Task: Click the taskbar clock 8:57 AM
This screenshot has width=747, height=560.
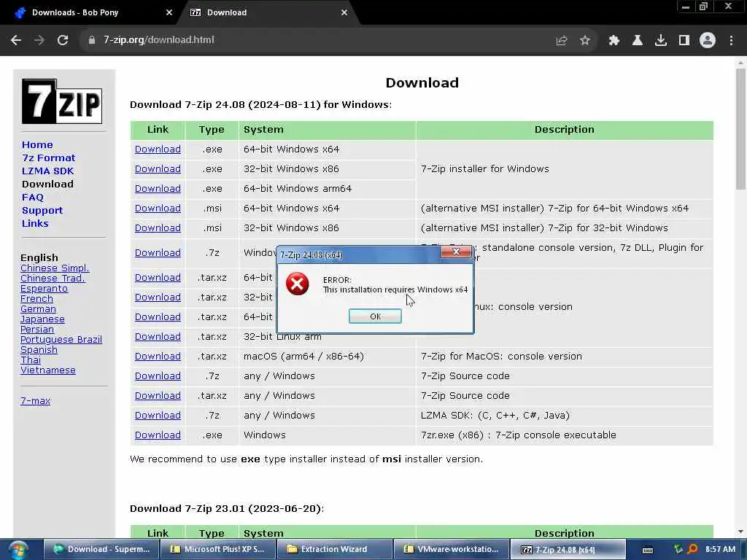Action: point(720,549)
